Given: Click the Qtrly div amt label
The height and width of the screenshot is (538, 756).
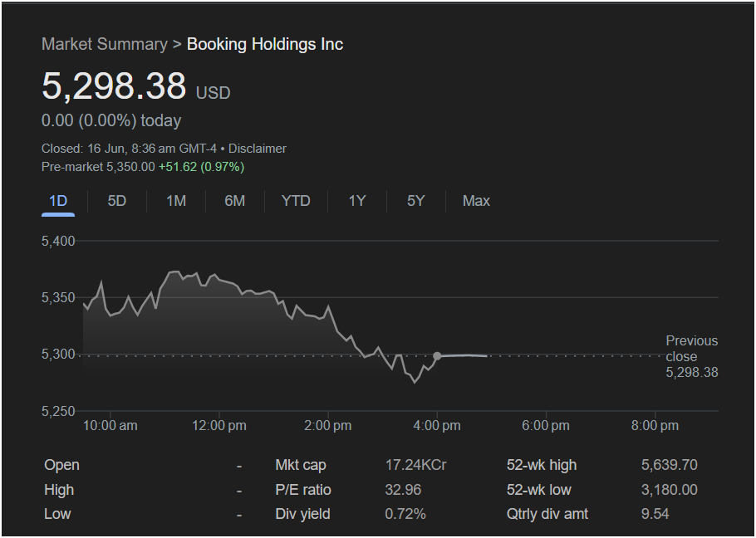Looking at the screenshot, I should [547, 514].
